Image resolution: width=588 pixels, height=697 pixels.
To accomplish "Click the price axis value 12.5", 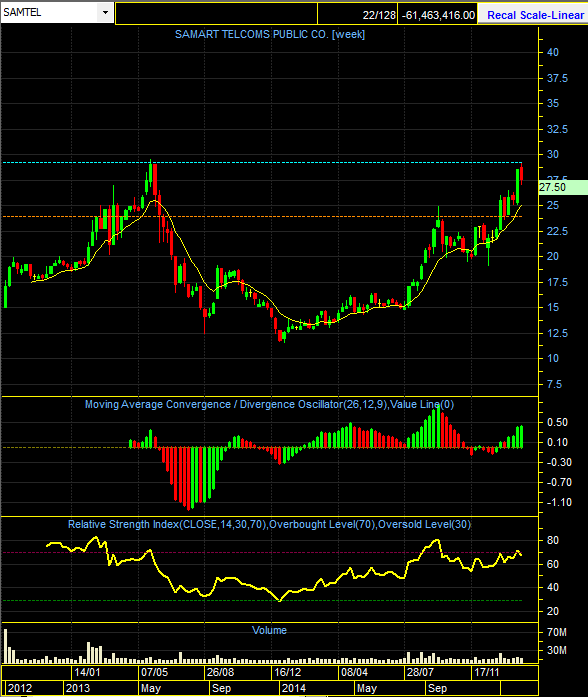I will pyautogui.click(x=557, y=333).
